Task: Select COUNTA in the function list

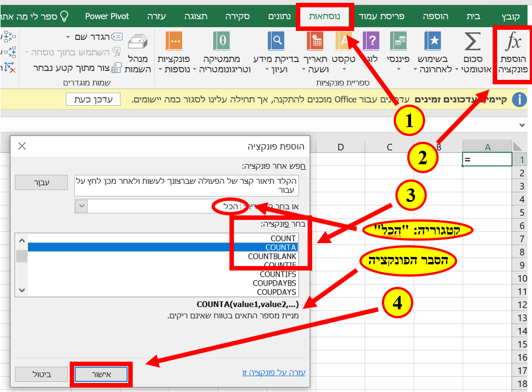Action: [x=163, y=247]
